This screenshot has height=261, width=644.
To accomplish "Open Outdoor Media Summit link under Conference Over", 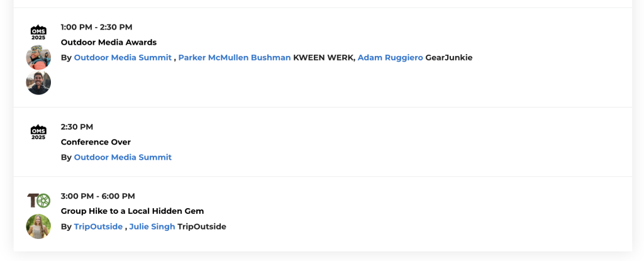I will pyautogui.click(x=123, y=157).
